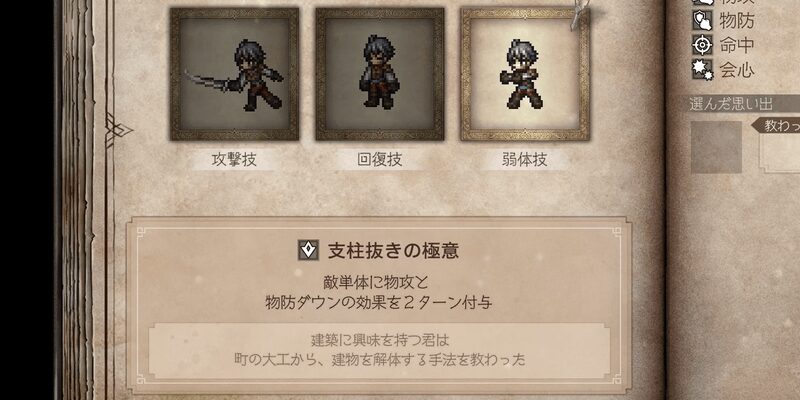This screenshot has height=400, width=800.
Task: Tap the partially visible stat icon above 物防
Action: coord(703,3)
